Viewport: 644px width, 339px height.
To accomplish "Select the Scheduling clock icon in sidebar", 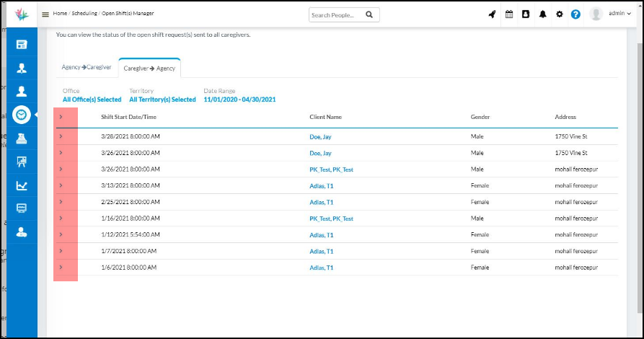I will tap(22, 115).
